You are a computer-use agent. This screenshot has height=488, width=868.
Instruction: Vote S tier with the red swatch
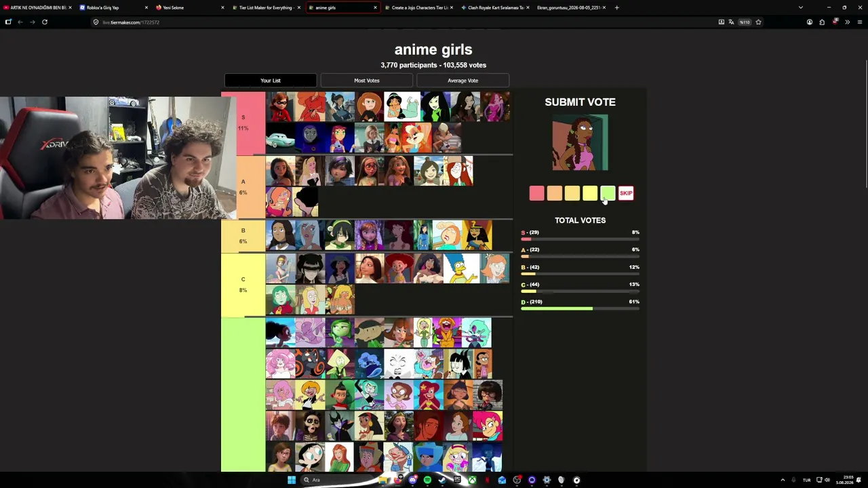[x=536, y=194]
